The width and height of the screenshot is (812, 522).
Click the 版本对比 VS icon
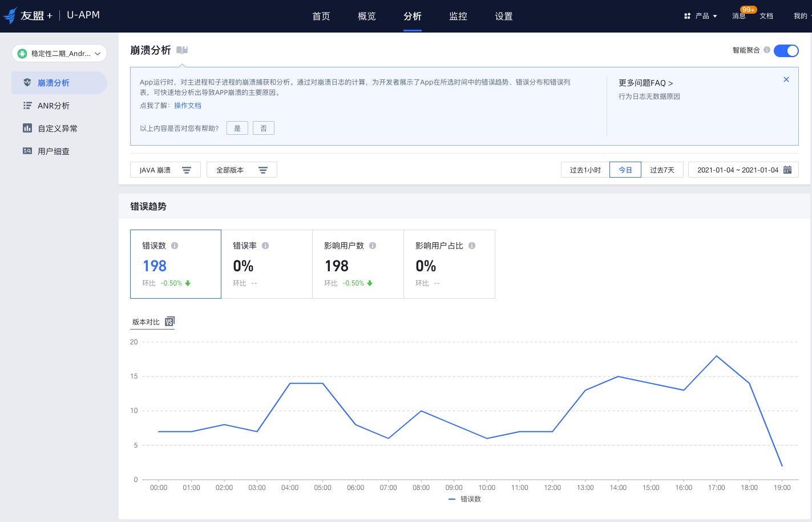pyautogui.click(x=169, y=322)
